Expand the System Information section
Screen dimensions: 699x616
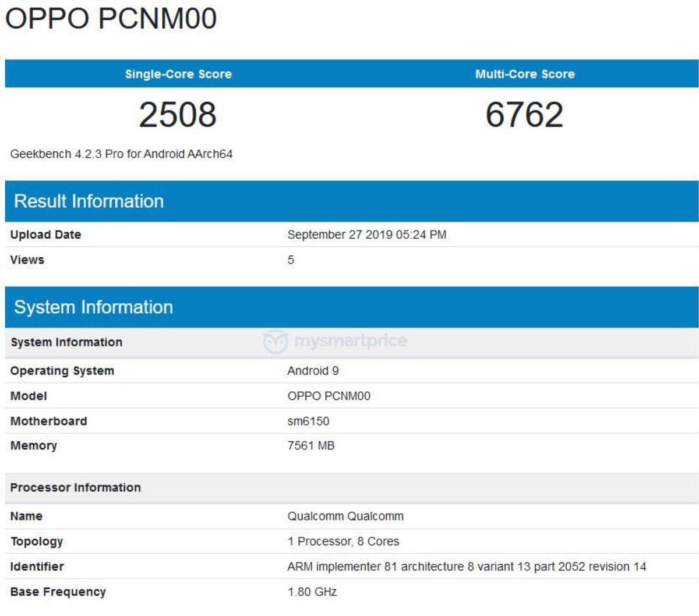[x=93, y=307]
